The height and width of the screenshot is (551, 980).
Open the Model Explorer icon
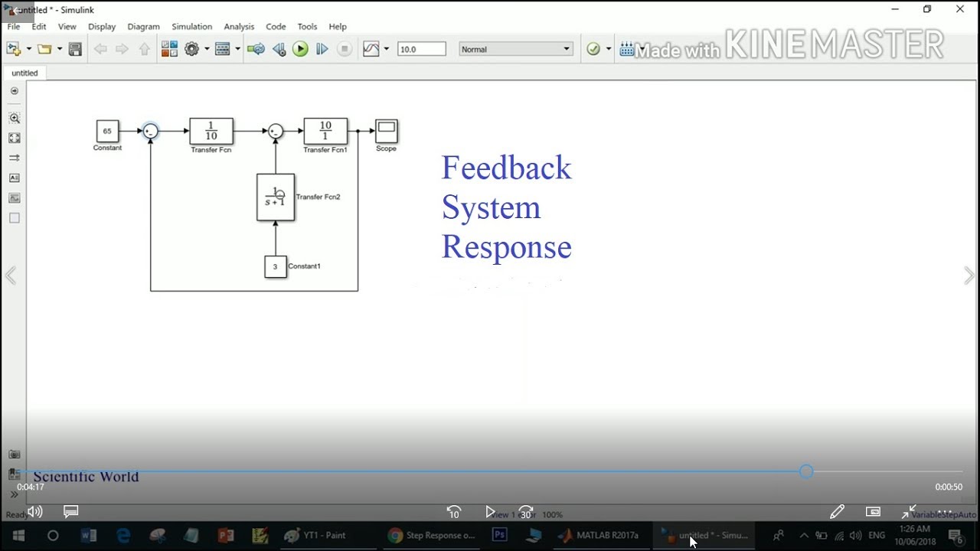click(223, 49)
